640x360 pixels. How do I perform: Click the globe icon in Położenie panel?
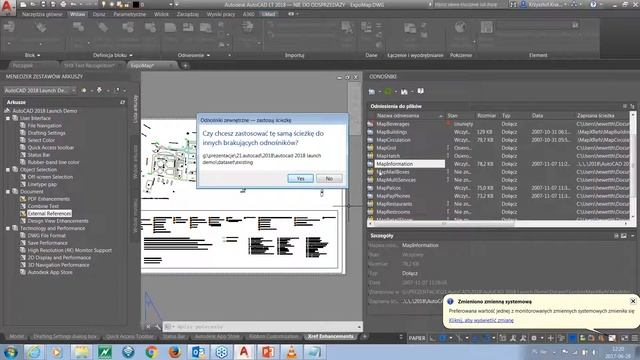(x=460, y=27)
